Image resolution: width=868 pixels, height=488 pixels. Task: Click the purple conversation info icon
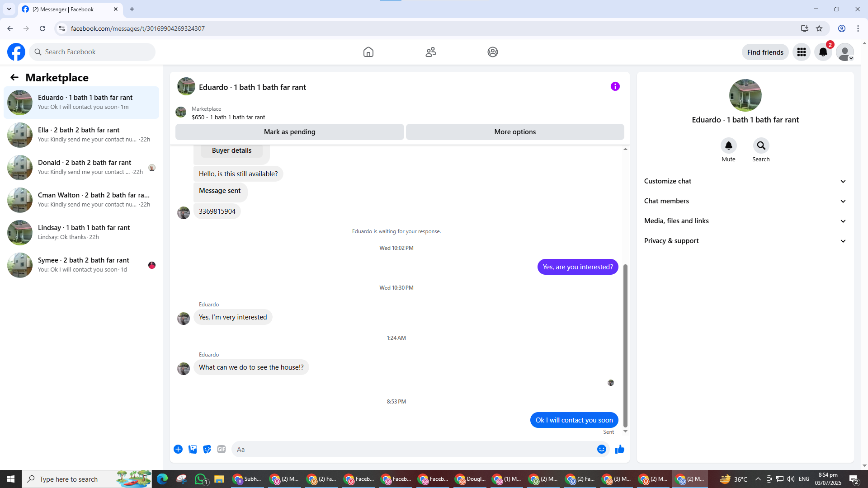click(x=615, y=86)
